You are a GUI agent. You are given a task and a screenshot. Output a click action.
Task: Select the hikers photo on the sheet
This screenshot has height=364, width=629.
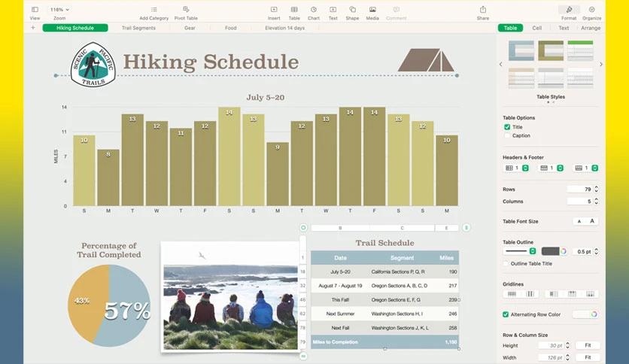click(230, 296)
